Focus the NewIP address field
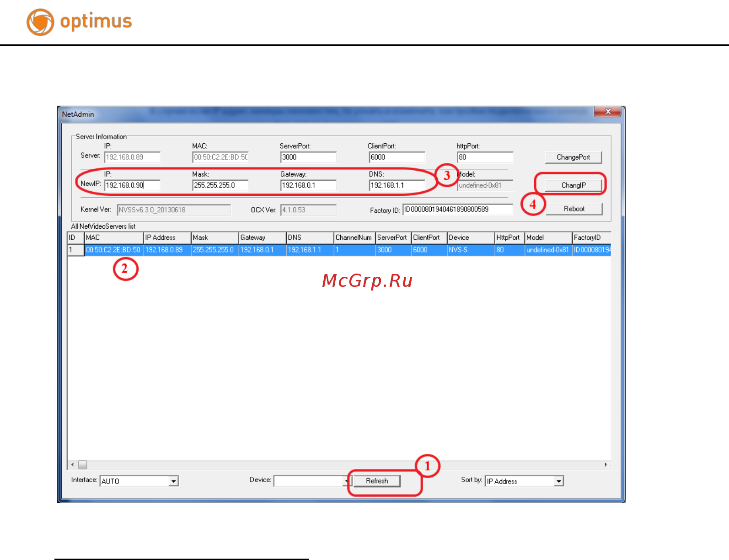 tap(132, 185)
